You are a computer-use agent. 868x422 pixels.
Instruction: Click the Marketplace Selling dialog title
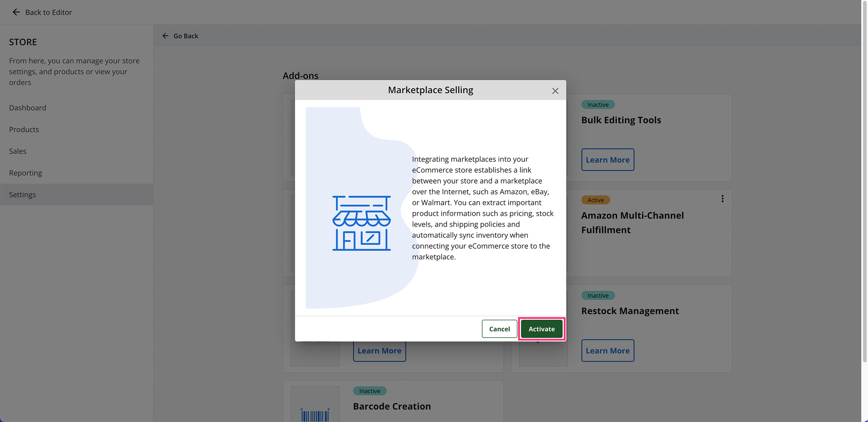tap(430, 90)
